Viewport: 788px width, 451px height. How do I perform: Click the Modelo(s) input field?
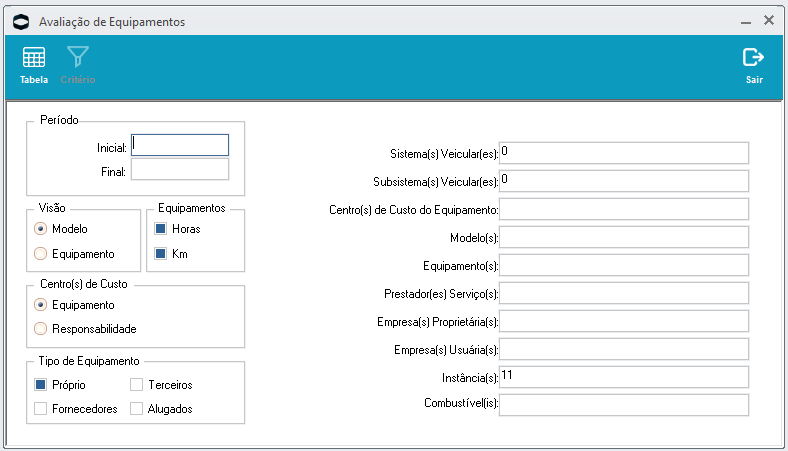tap(623, 237)
